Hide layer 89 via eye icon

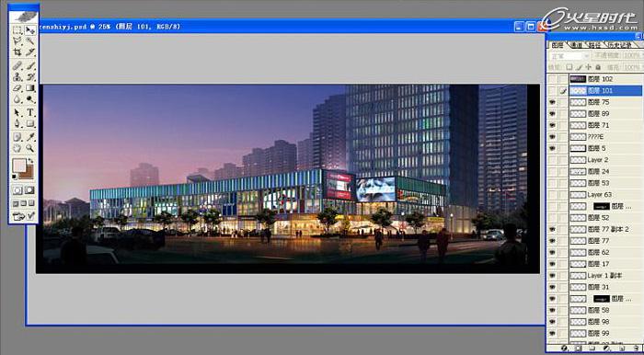tap(552, 114)
